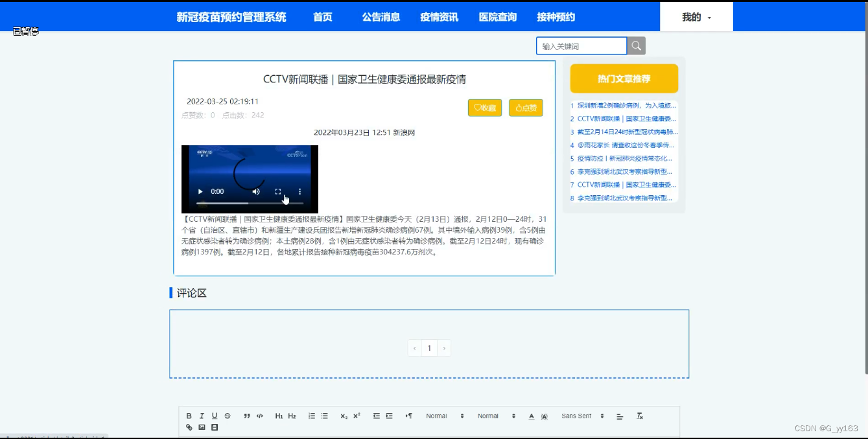Toggle italic formatting in comment editor
This screenshot has width=868, height=439.
[202, 416]
